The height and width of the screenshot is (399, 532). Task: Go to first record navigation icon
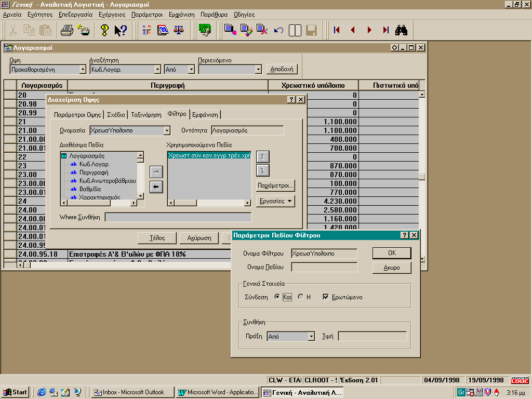pyautogui.click(x=337, y=30)
